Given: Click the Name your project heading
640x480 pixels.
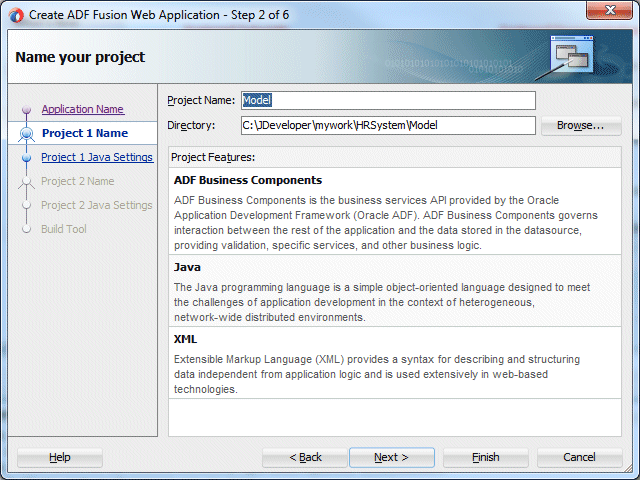Looking at the screenshot, I should click(x=80, y=57).
